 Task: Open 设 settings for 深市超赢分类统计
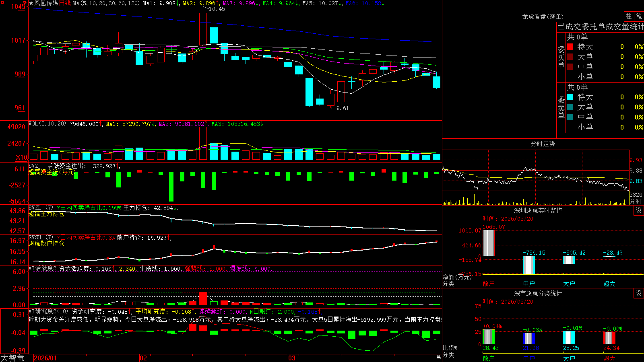point(639,293)
